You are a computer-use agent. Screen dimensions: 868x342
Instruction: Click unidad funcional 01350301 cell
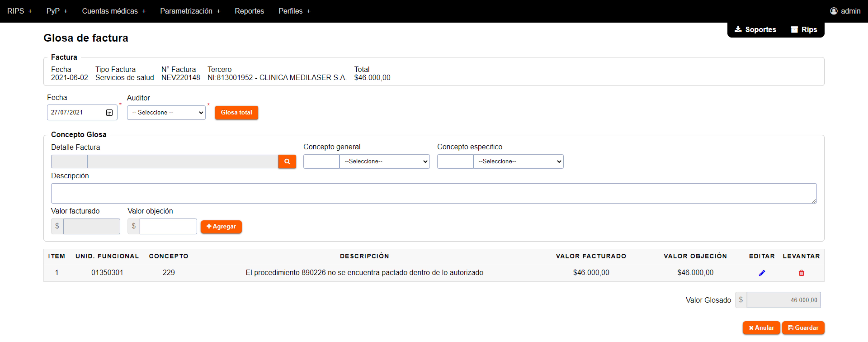click(x=107, y=272)
